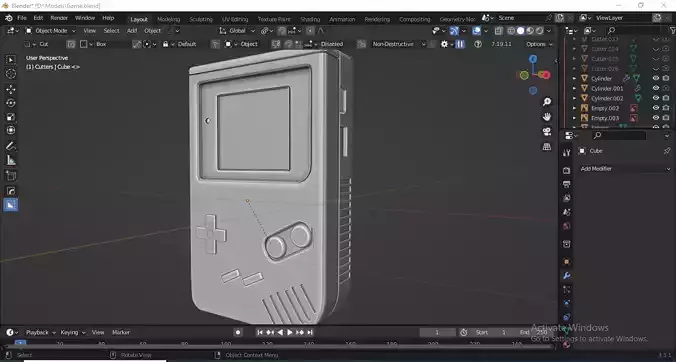This screenshot has width=676, height=362.
Task: Disable Cylinder render camera icon
Action: [x=666, y=78]
